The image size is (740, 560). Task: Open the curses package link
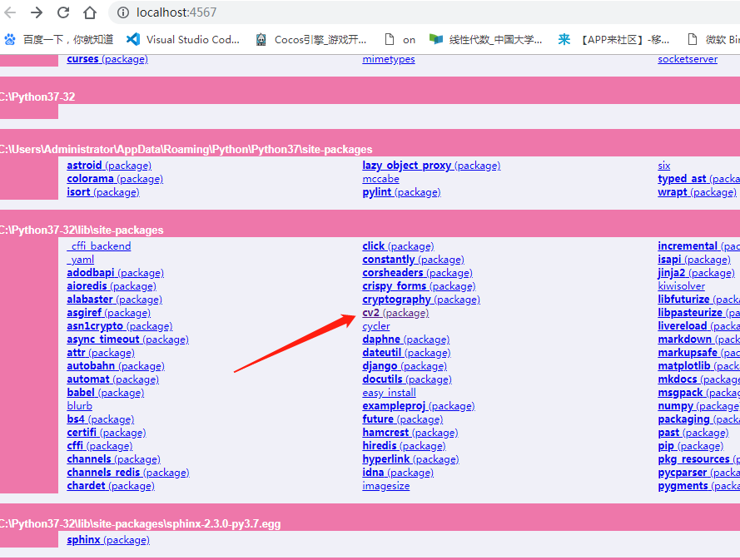point(107,59)
